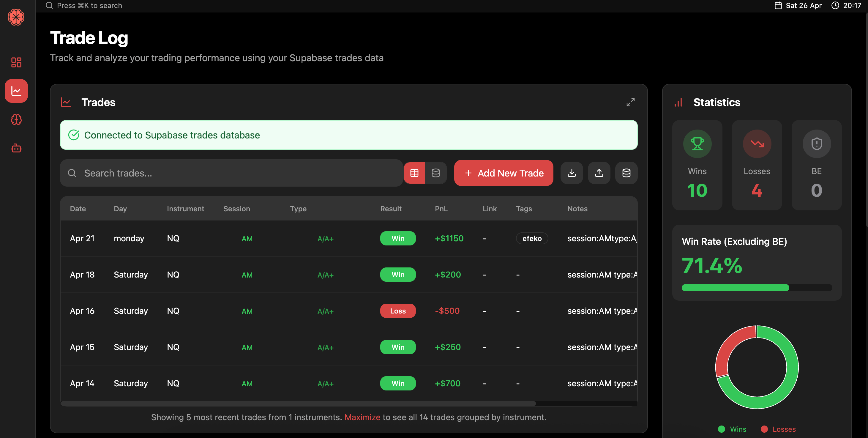Open the dashboard grid view from the sidebar
Viewport: 868px width, 438px height.
coord(16,62)
